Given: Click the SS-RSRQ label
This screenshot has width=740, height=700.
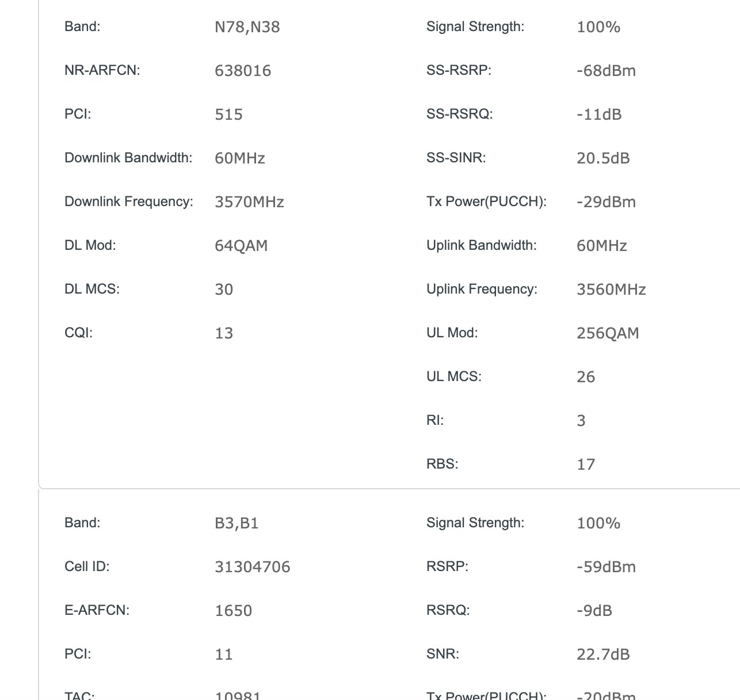Looking at the screenshot, I should [x=459, y=114].
